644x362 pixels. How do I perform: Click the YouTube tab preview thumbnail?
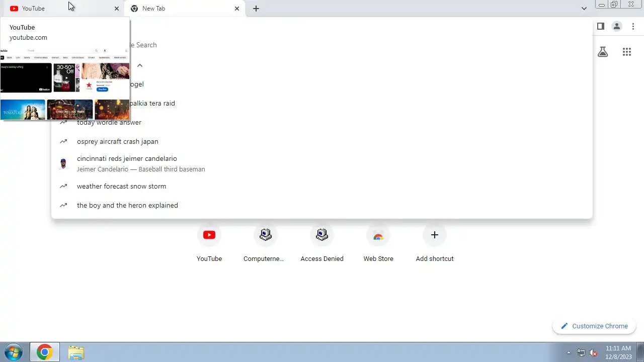pyautogui.click(x=65, y=83)
